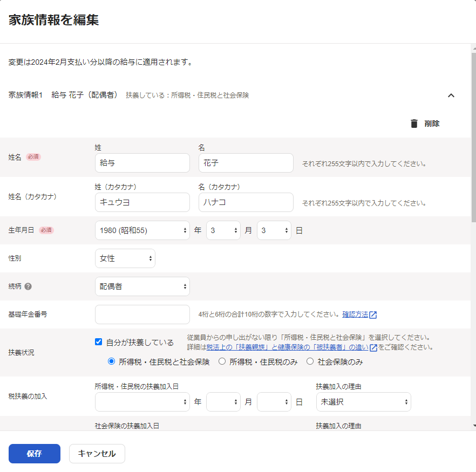
Task: Open the 続柄 dropdown showing 配偶者
Action: (x=142, y=286)
